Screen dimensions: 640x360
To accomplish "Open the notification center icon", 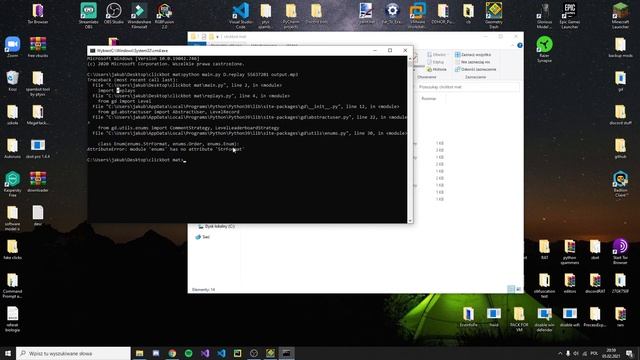I will click(629, 353).
